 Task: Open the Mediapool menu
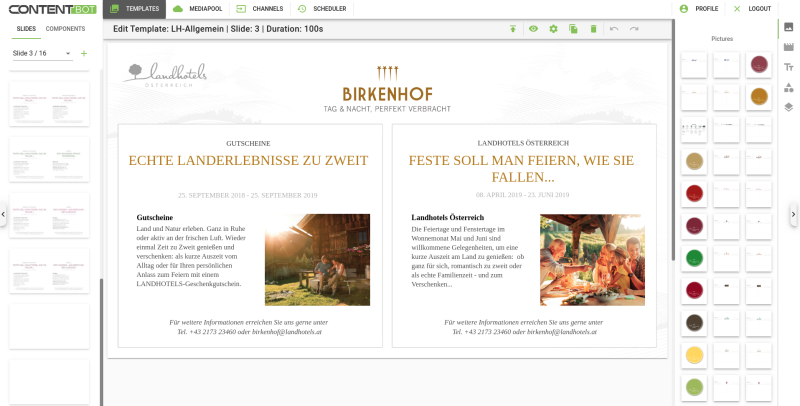(x=198, y=9)
